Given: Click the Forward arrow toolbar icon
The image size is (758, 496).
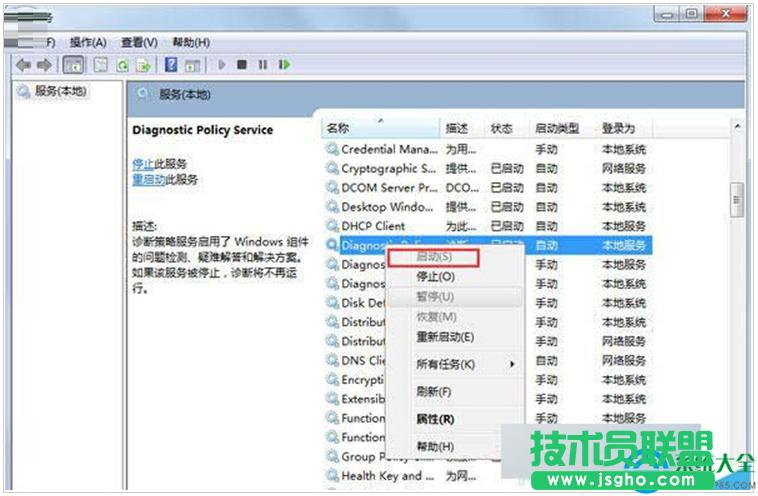Looking at the screenshot, I should [x=43, y=64].
